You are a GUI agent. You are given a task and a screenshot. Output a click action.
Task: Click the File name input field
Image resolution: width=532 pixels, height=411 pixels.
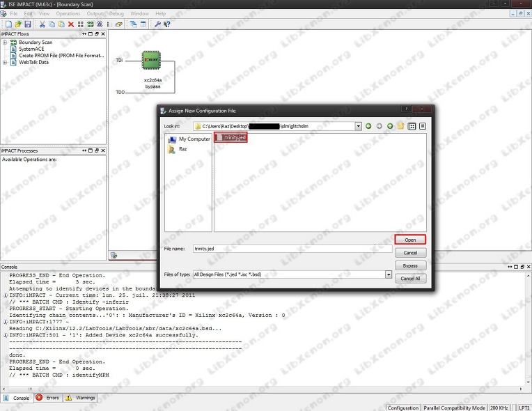click(292, 249)
